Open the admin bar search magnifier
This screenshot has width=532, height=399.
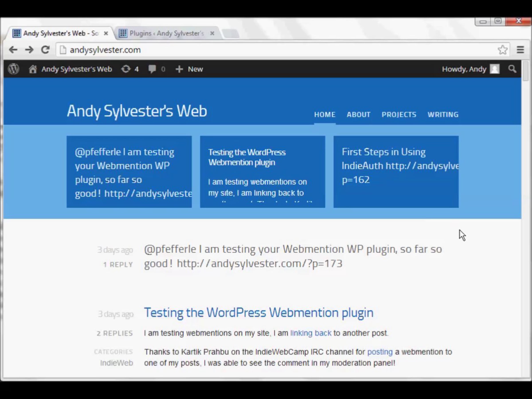512,69
